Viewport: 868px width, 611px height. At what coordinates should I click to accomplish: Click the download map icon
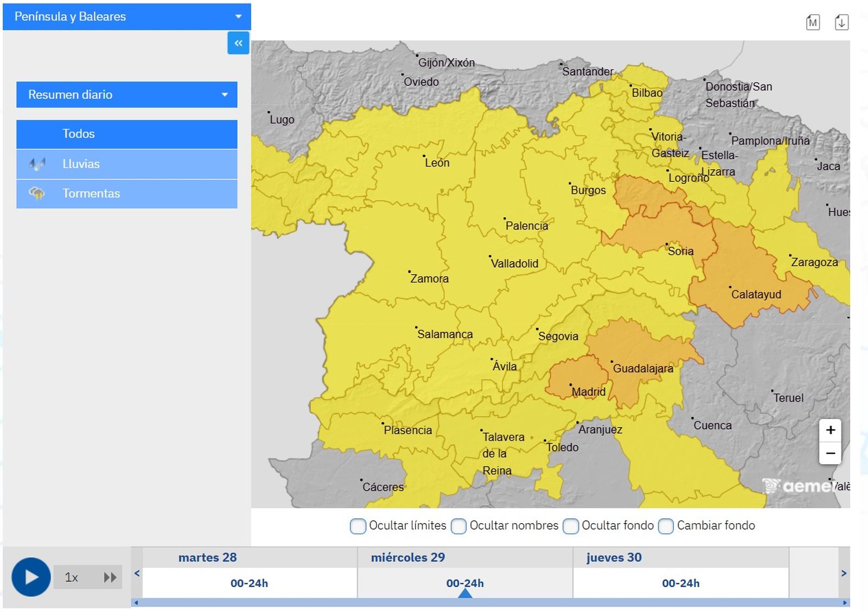(x=841, y=22)
